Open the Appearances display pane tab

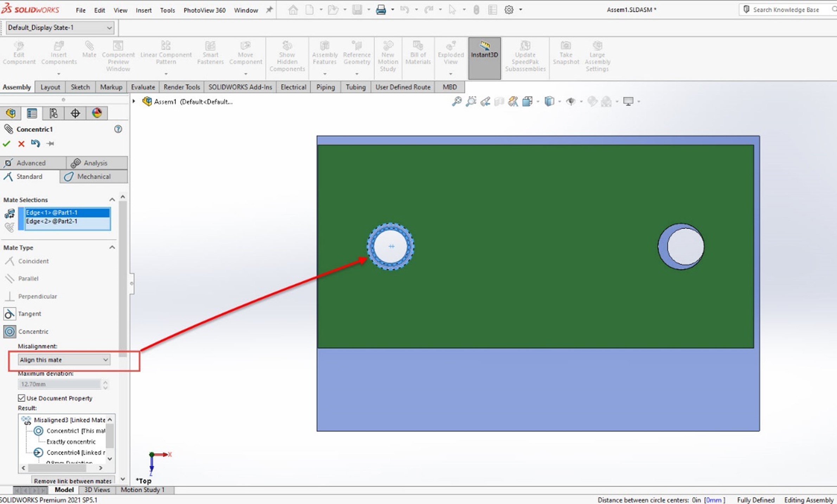(97, 113)
